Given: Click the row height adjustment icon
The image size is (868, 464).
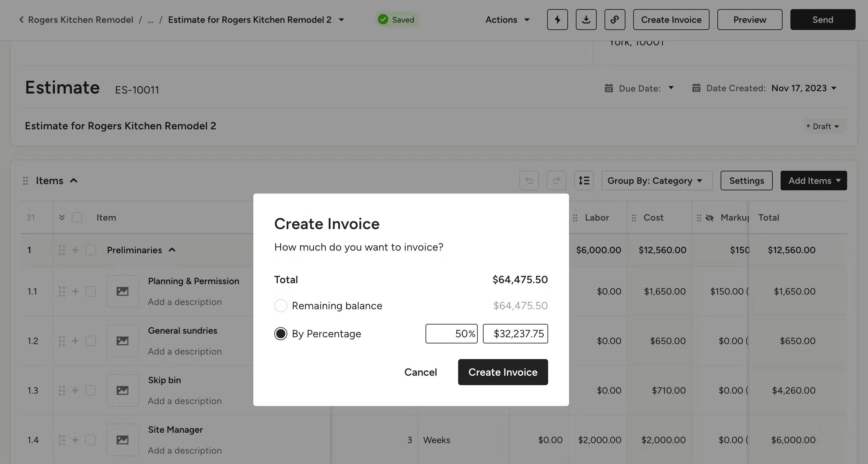Looking at the screenshot, I should tap(584, 181).
